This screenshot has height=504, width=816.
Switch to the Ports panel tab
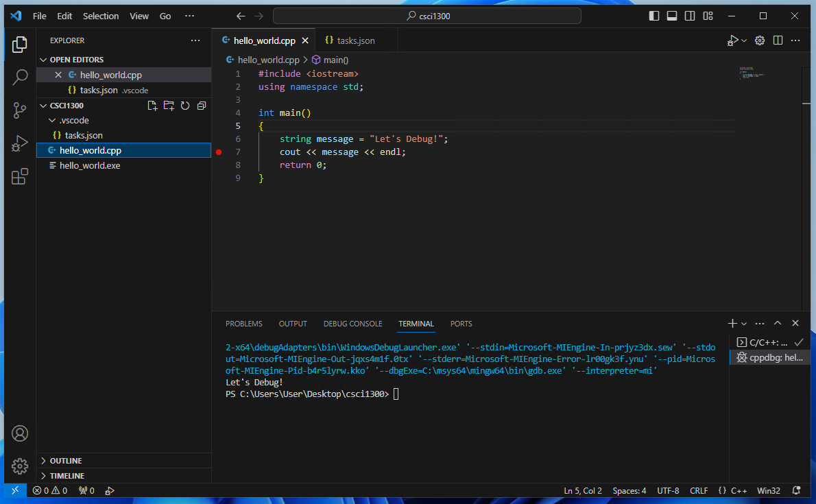click(x=461, y=324)
